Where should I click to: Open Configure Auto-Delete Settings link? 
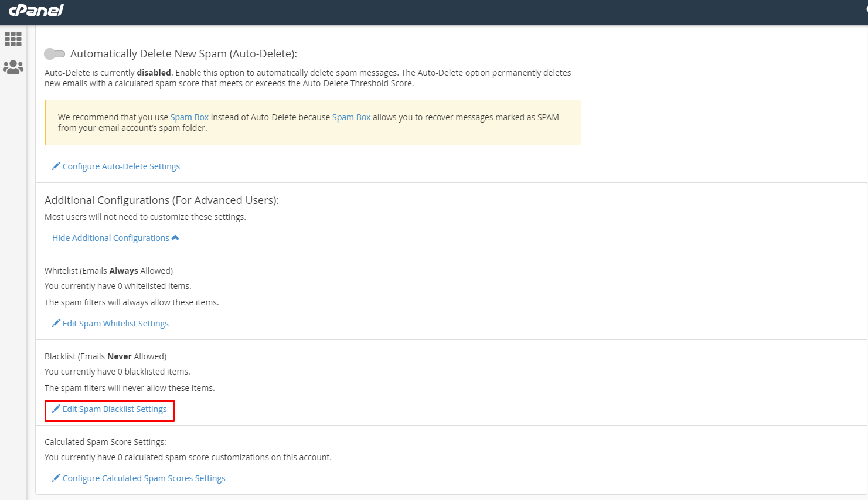(121, 166)
